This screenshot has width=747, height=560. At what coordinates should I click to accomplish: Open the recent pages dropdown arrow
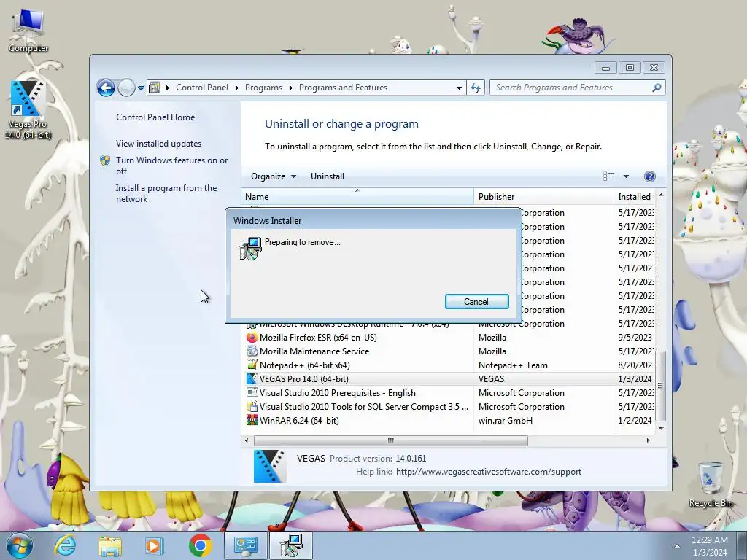[141, 88]
